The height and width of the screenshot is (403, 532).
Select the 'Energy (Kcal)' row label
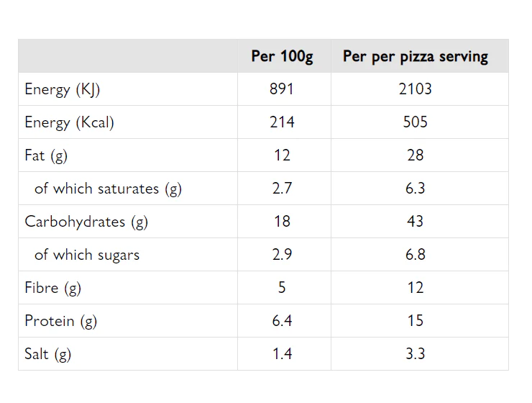tap(69, 122)
